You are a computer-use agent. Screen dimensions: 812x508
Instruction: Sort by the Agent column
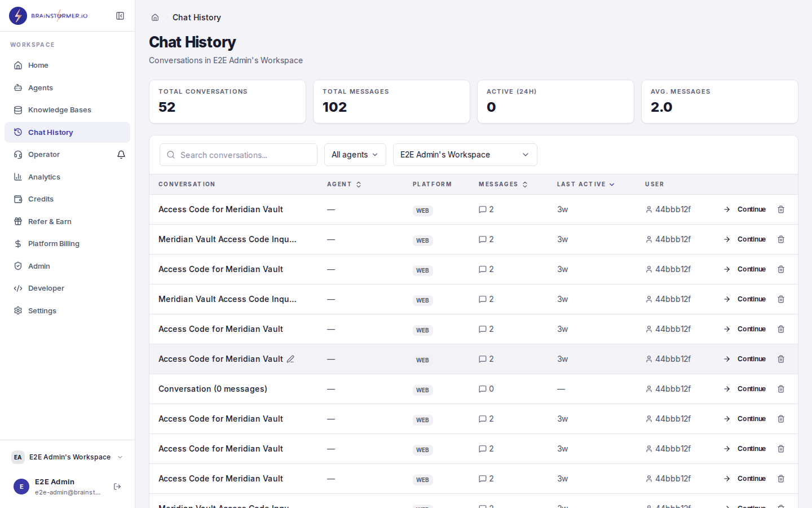click(344, 184)
